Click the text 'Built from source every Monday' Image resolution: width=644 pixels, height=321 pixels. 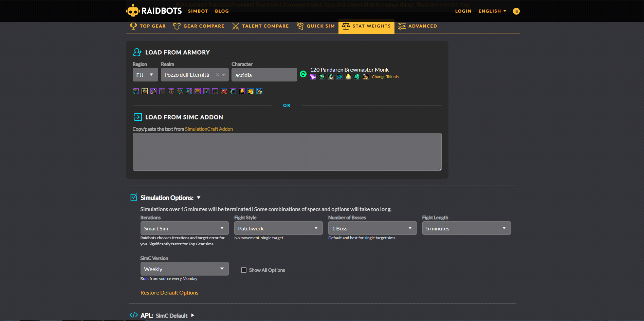[169, 279]
